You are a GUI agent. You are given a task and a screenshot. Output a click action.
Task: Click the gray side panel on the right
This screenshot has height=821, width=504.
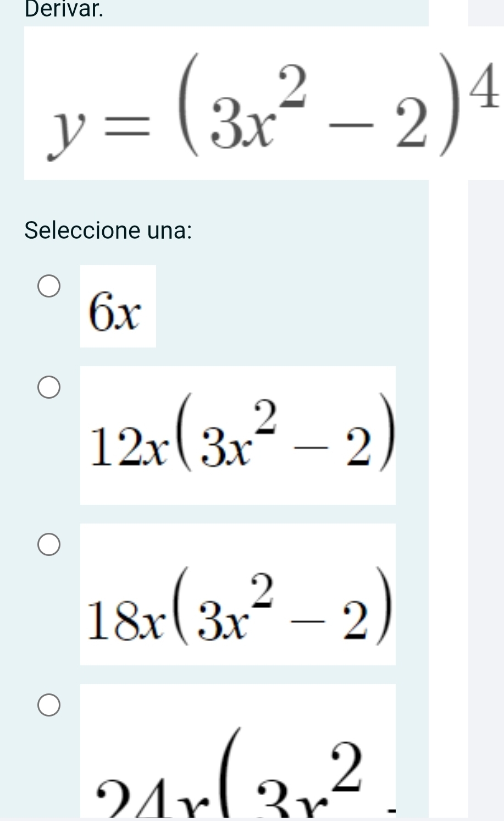[x=486, y=440]
